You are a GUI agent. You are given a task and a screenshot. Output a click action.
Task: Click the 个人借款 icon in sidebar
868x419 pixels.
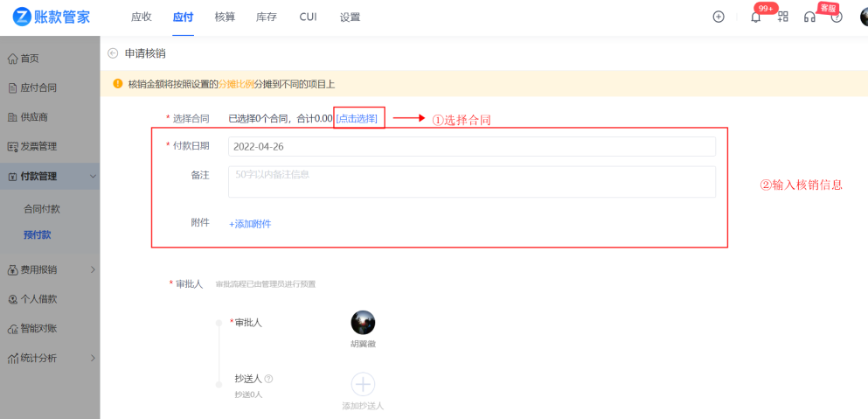pos(13,299)
